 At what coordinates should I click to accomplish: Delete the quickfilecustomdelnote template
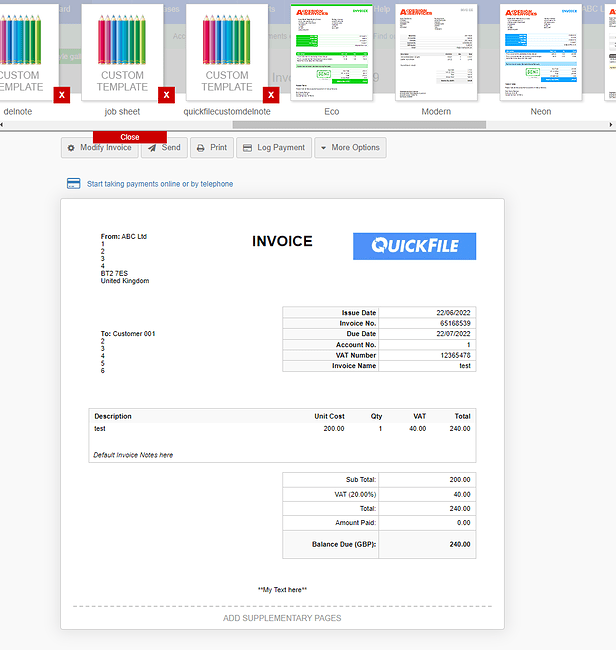(x=271, y=95)
